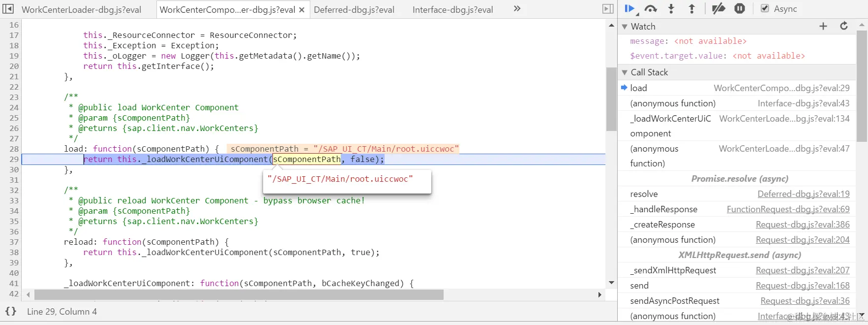Open the Deferred-dbg.js?eval tab

[354, 9]
